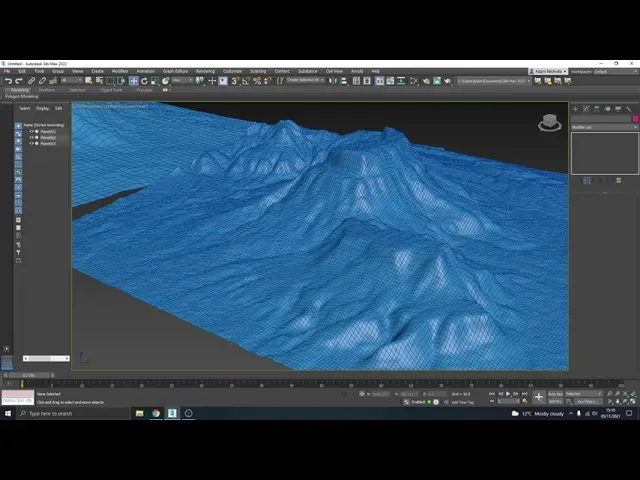Click the Undo arrow icon
The image size is (640, 480).
pos(7,80)
